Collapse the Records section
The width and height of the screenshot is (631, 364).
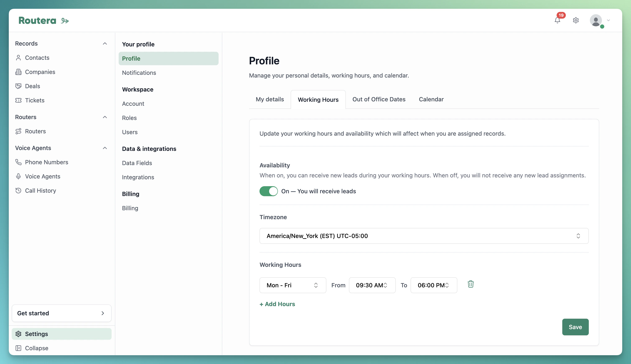tap(105, 43)
